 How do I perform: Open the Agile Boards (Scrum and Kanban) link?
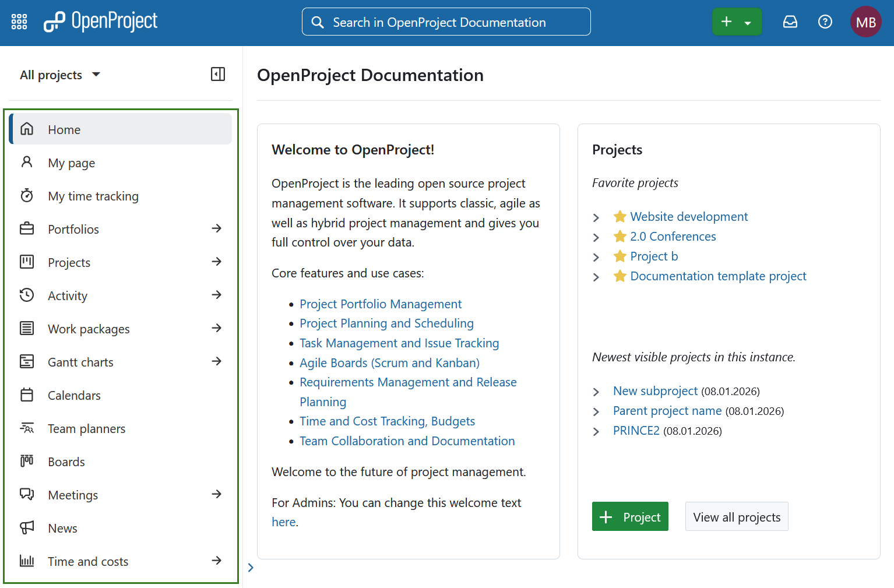[x=389, y=362]
